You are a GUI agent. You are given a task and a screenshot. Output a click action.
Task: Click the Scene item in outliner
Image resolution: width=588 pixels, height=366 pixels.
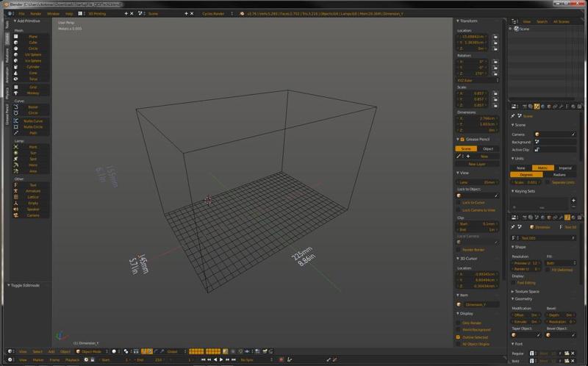tap(525, 29)
